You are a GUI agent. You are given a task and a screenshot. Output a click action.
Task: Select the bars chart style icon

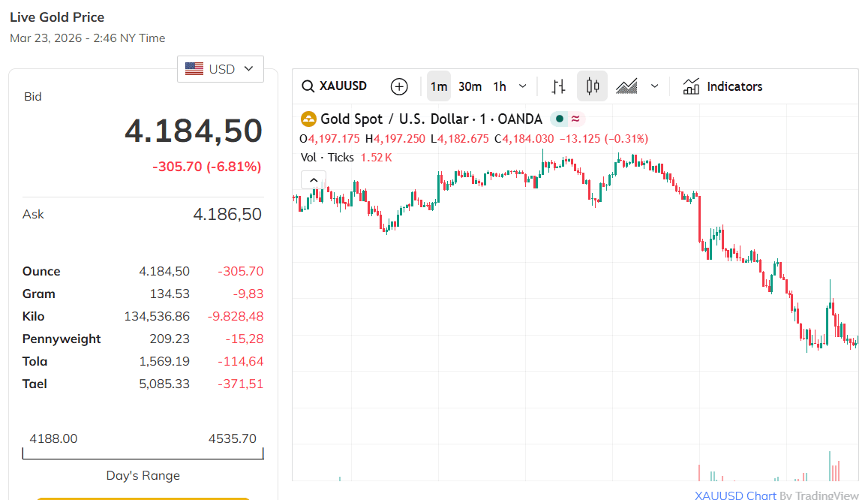click(558, 86)
